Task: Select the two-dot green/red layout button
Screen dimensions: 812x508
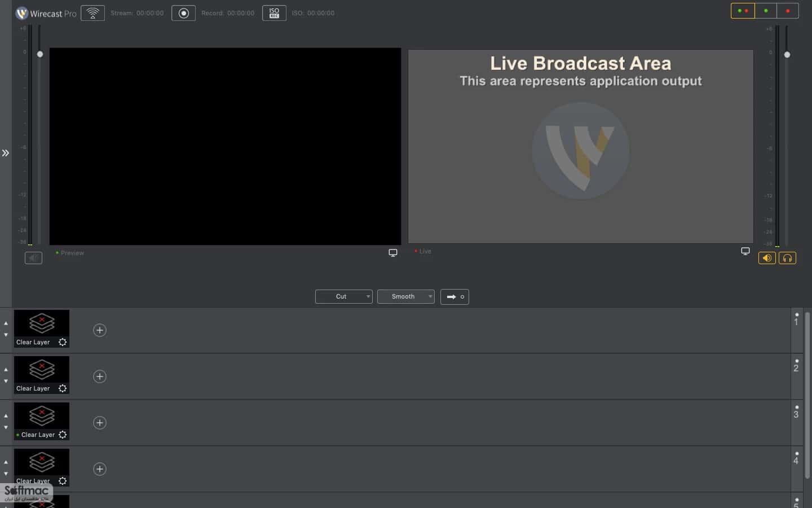Action: (743, 11)
